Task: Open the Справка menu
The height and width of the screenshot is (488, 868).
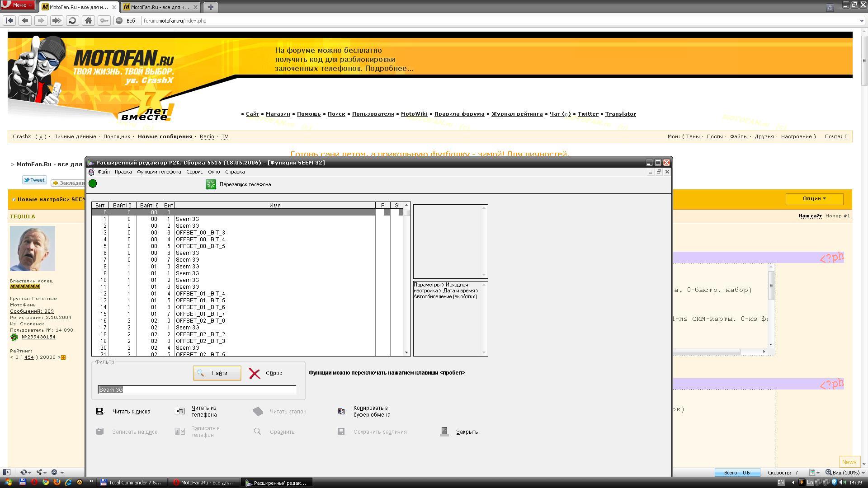Action: coord(235,172)
